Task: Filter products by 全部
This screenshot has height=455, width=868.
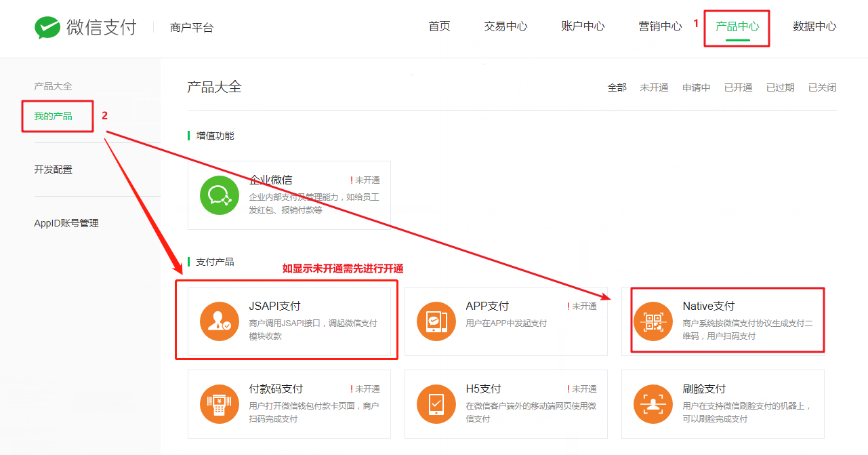Action: coord(617,87)
